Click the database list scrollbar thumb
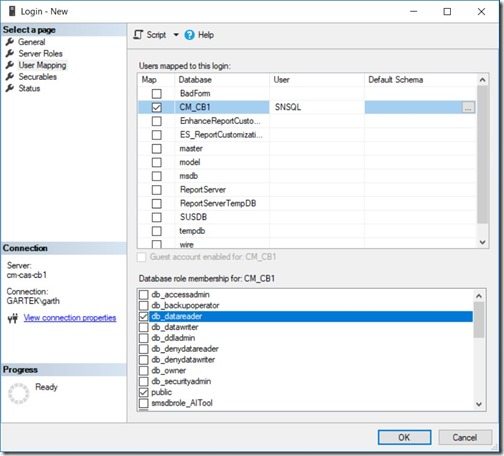This screenshot has width=504, height=456. coord(482,154)
